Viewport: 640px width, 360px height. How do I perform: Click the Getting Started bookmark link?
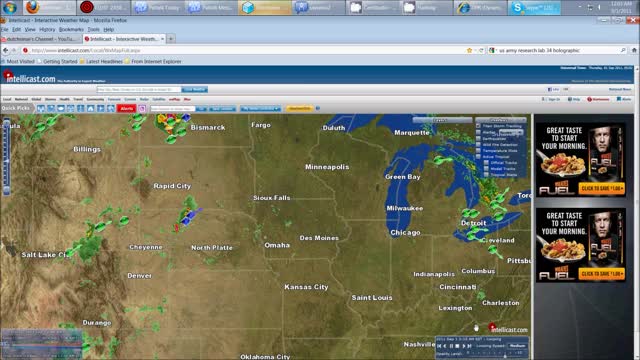[60, 61]
